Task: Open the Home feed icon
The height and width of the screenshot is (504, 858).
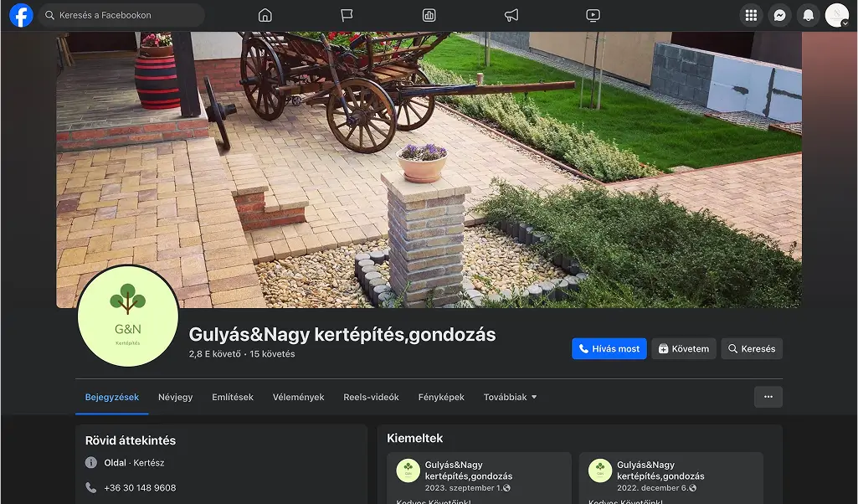Action: click(x=265, y=15)
